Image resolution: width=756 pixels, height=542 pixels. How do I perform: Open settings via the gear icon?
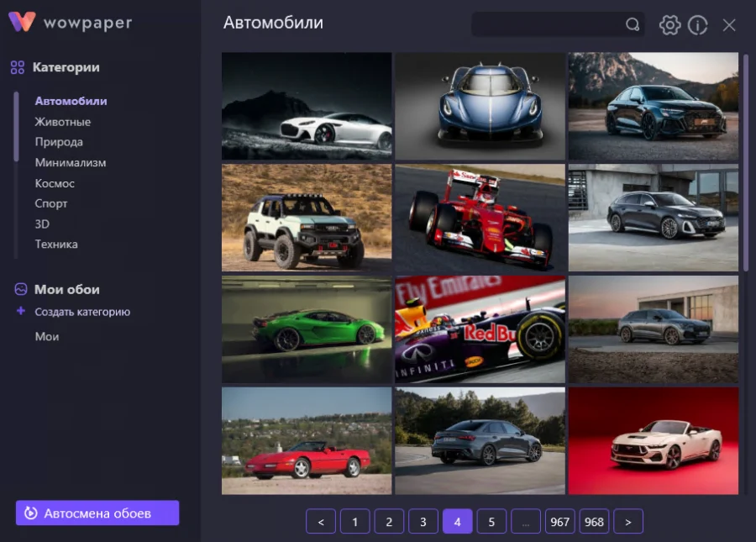point(669,25)
